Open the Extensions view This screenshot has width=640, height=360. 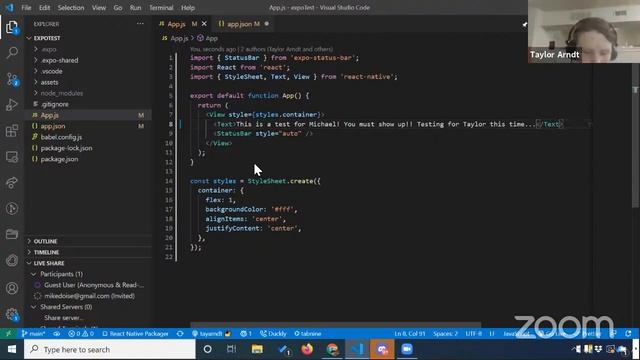12,131
